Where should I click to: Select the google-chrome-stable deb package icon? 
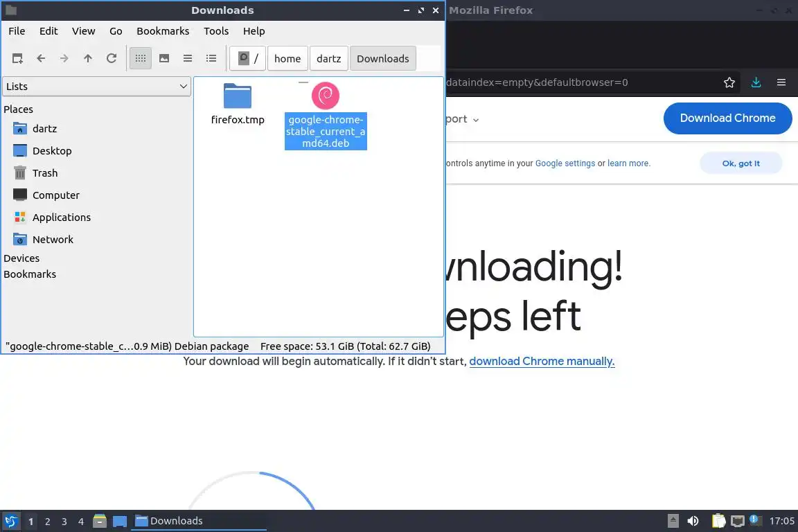click(325, 95)
